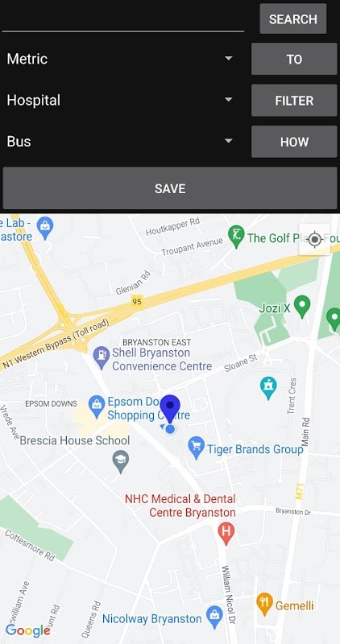Viewport: 340px width, 644px height.
Task: Click the SEARCH button
Action: click(293, 19)
